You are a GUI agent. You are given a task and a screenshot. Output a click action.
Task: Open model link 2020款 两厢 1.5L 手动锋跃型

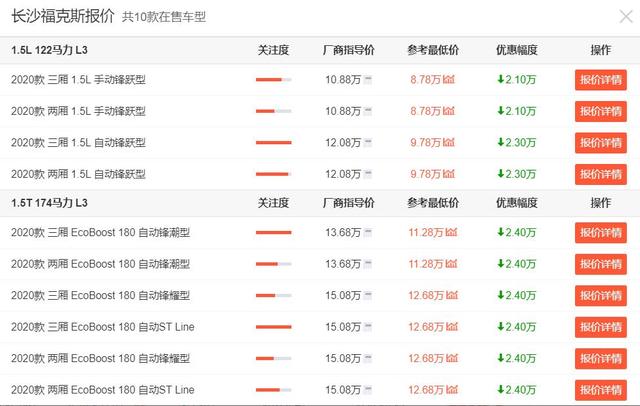click(78, 111)
